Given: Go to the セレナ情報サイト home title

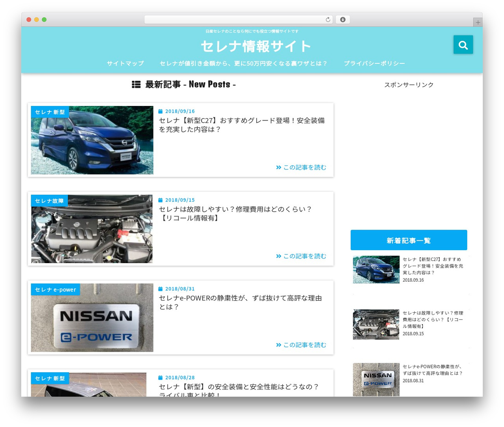Looking at the screenshot, I should click(x=256, y=46).
